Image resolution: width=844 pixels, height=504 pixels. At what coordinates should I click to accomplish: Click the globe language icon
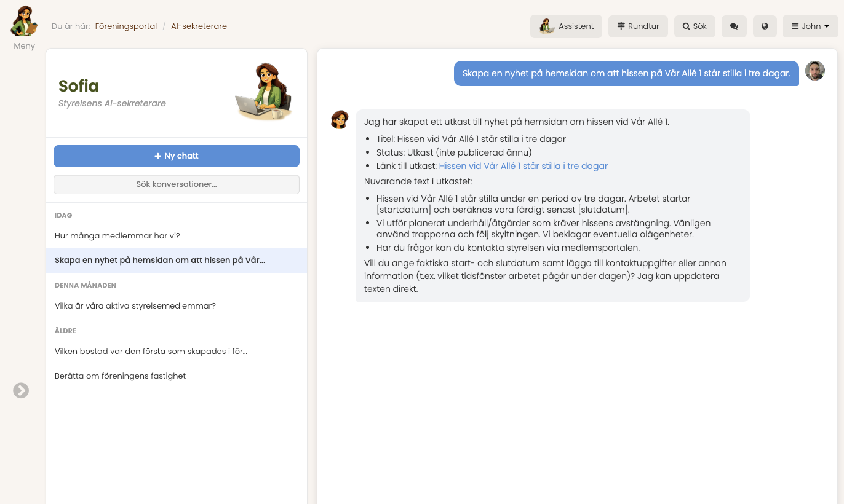[x=765, y=26]
